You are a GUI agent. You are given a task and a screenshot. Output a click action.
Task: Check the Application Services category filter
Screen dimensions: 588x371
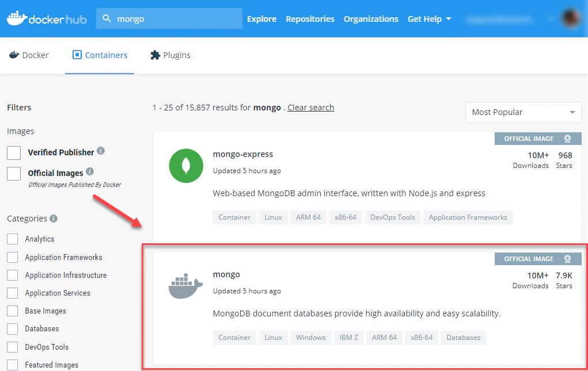12,293
